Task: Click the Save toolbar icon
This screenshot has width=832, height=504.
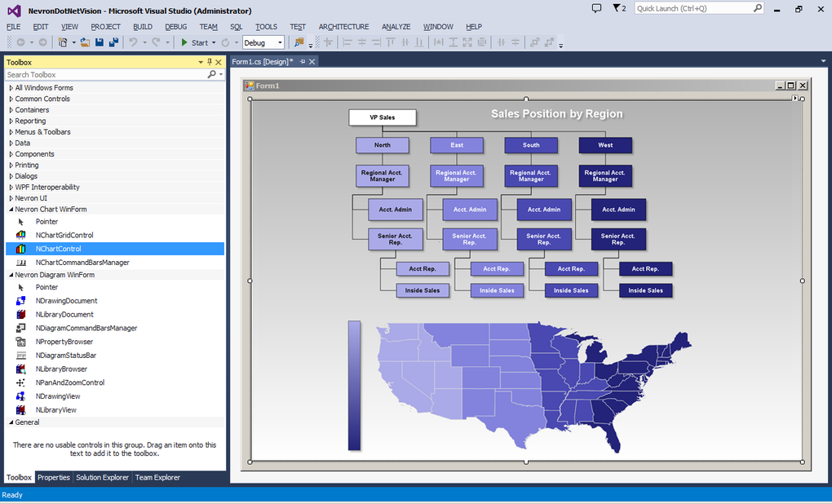Action: [x=99, y=42]
